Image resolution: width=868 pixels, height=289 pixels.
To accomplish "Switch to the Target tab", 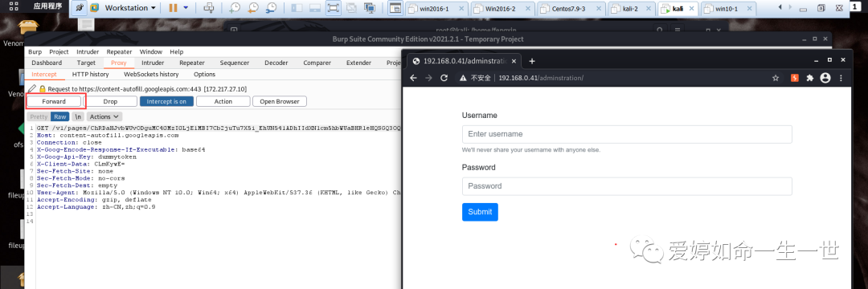I will click(x=86, y=63).
